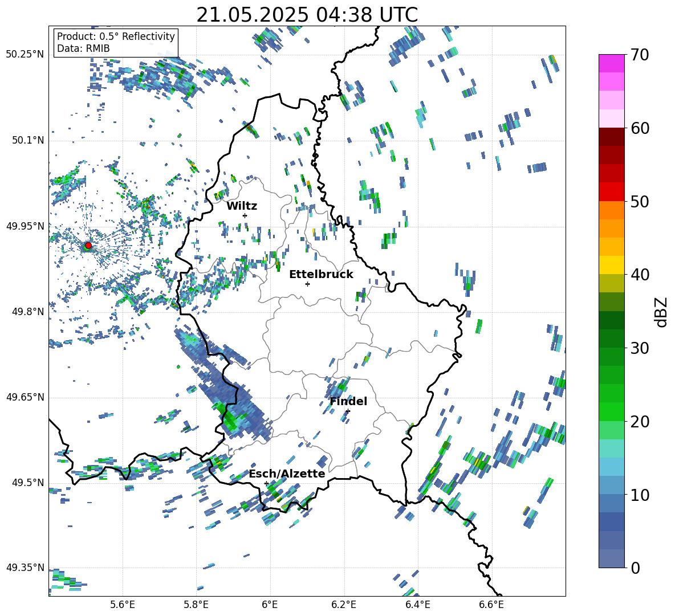Click the Wiltz station cross marker
Viewport: 675px width, 616px height.
pyautogui.click(x=245, y=215)
